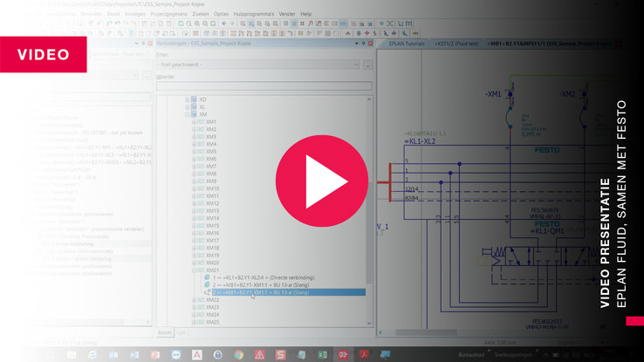Select the highlighted 'BU 13-ø (Slang)' row
The image size is (644, 362).
pos(288,292)
